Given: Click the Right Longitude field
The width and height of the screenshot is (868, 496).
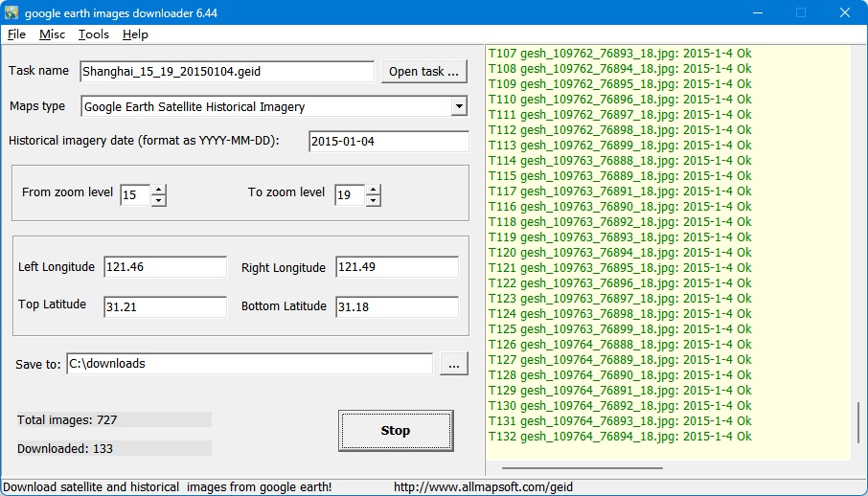Looking at the screenshot, I should click(397, 267).
